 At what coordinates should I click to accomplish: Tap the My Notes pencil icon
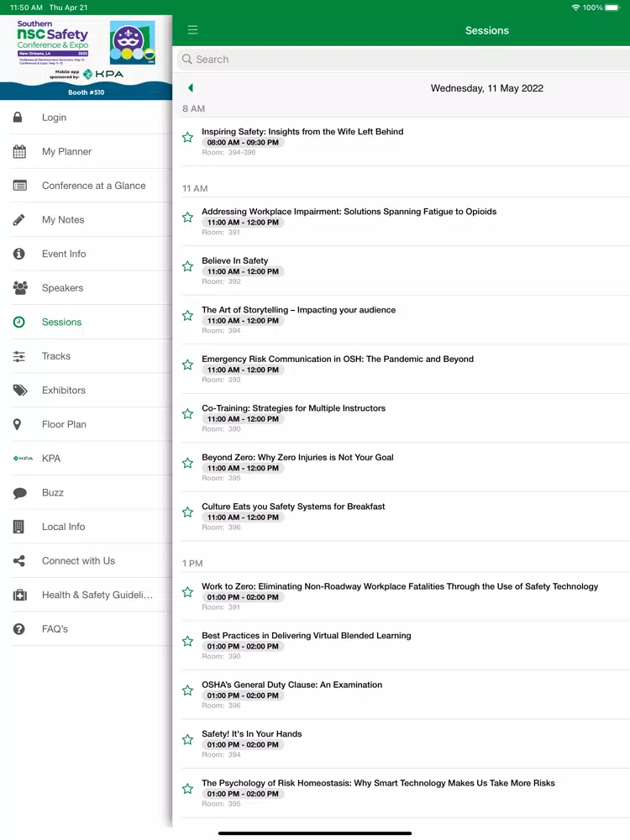18,219
